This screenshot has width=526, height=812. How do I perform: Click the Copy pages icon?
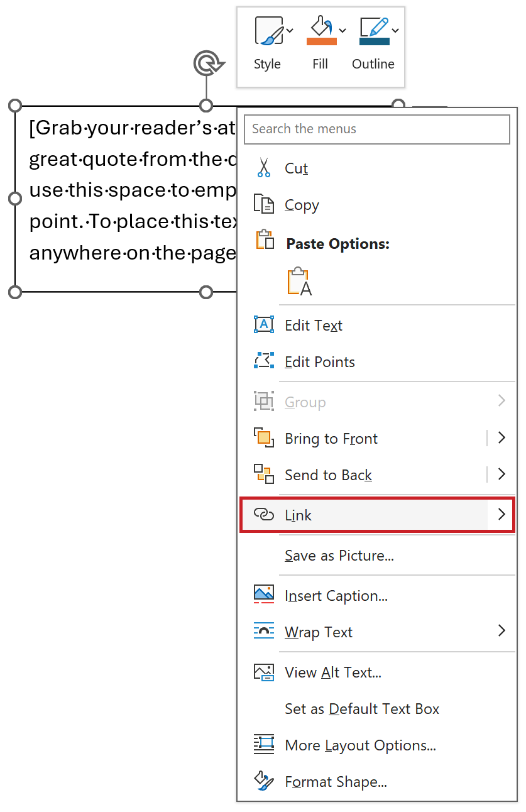pyautogui.click(x=264, y=204)
